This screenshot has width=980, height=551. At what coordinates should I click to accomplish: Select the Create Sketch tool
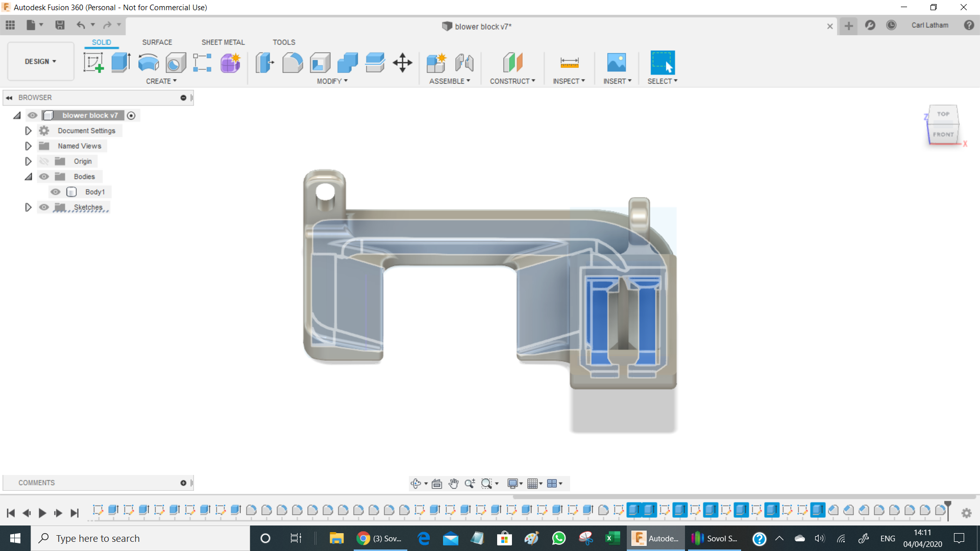click(93, 63)
